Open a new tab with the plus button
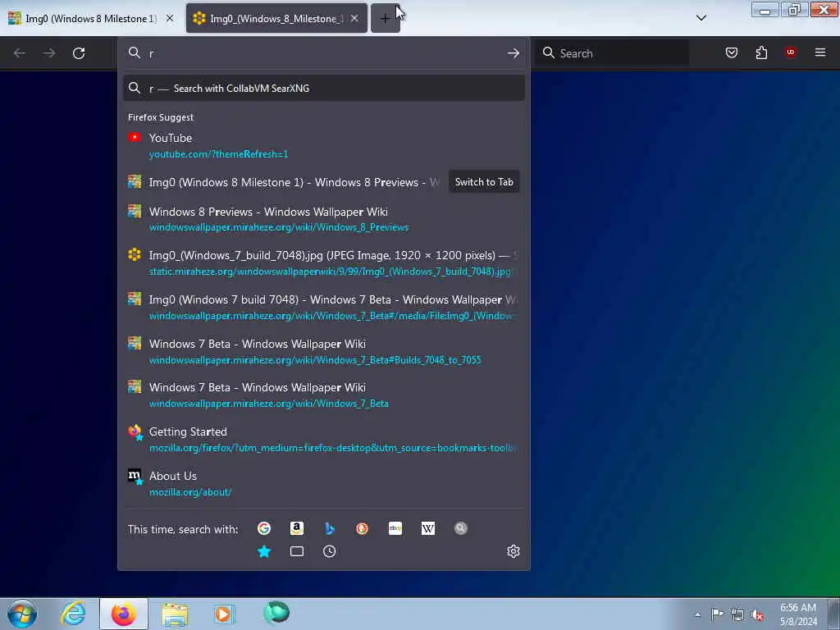 coord(385,19)
